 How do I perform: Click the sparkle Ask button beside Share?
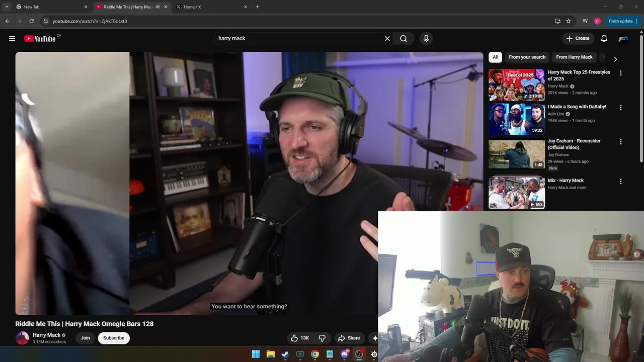[374, 338]
